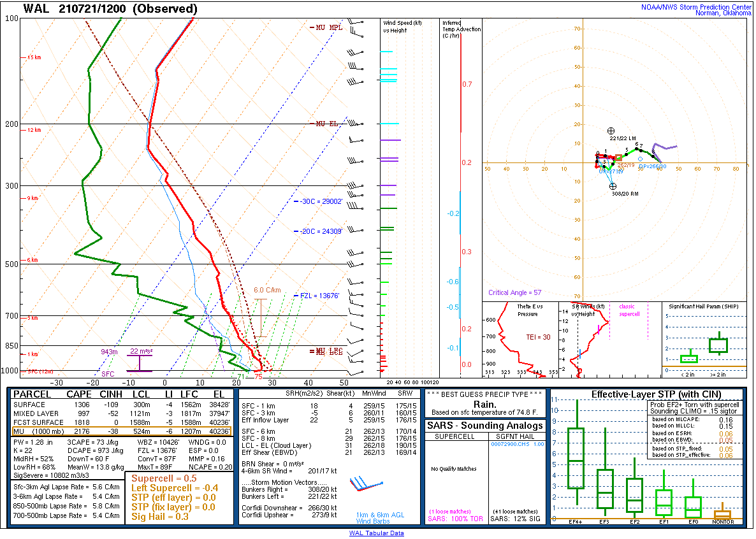Click the Left Supercell = -0.4 value
The height and width of the screenshot is (539, 756).
pos(175,488)
